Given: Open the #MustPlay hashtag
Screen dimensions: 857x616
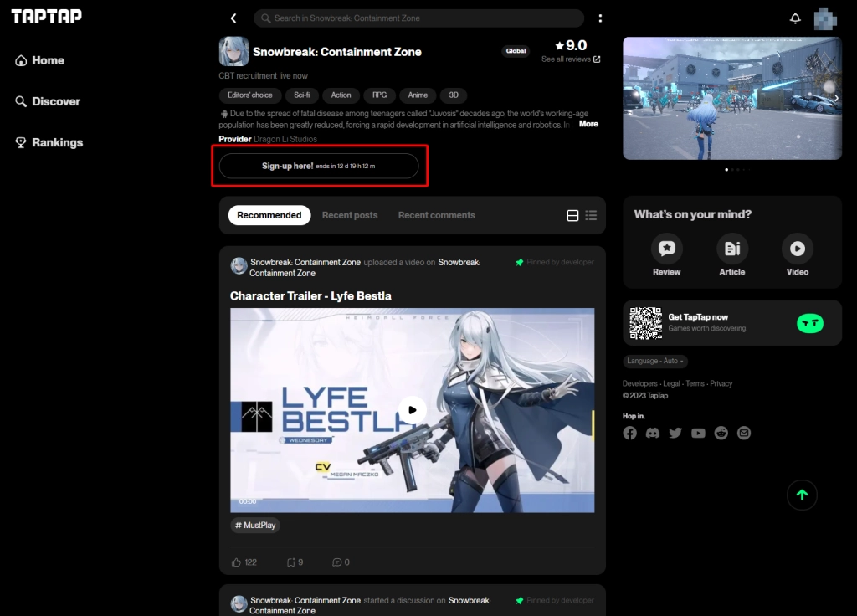Looking at the screenshot, I should tap(255, 526).
